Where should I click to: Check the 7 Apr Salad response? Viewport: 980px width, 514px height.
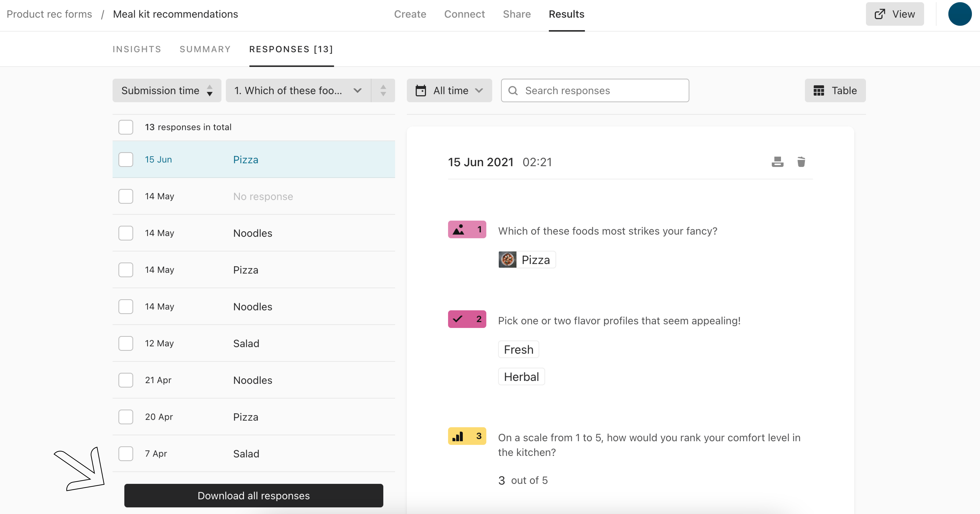pos(126,454)
